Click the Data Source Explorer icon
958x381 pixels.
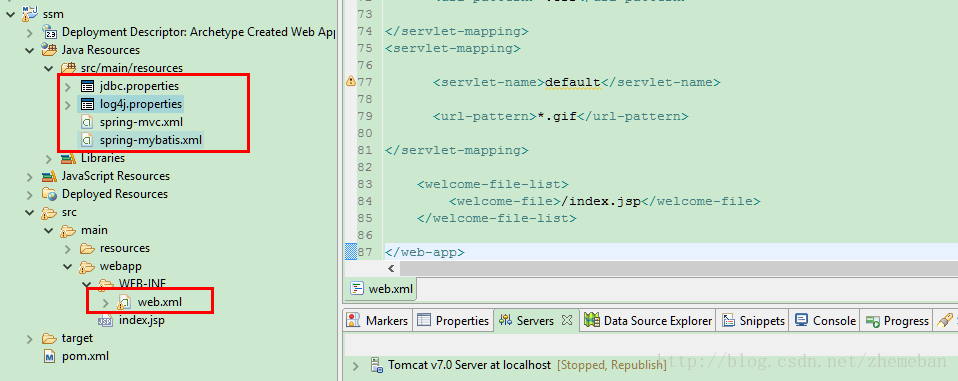coord(591,320)
